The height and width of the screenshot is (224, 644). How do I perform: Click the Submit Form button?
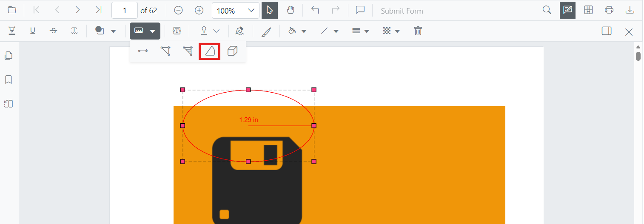pyautogui.click(x=402, y=11)
